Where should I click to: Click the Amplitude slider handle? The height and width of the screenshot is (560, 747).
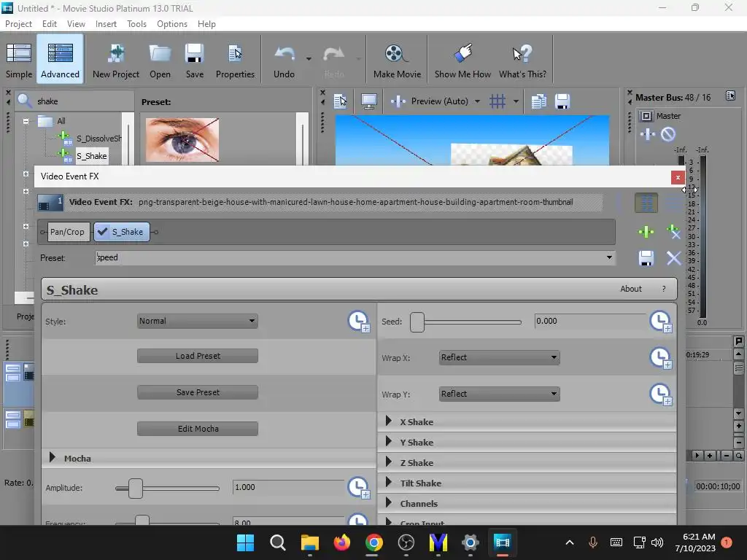tap(135, 488)
